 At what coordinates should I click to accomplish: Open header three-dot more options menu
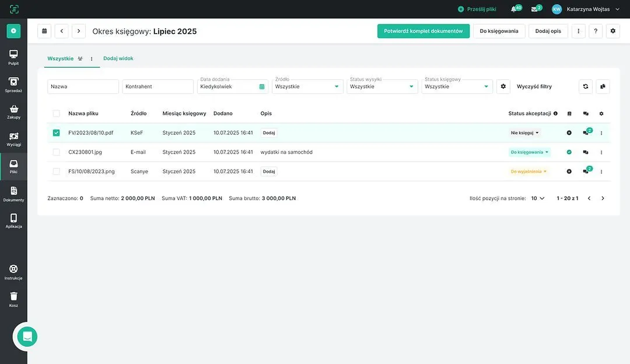pyautogui.click(x=578, y=31)
